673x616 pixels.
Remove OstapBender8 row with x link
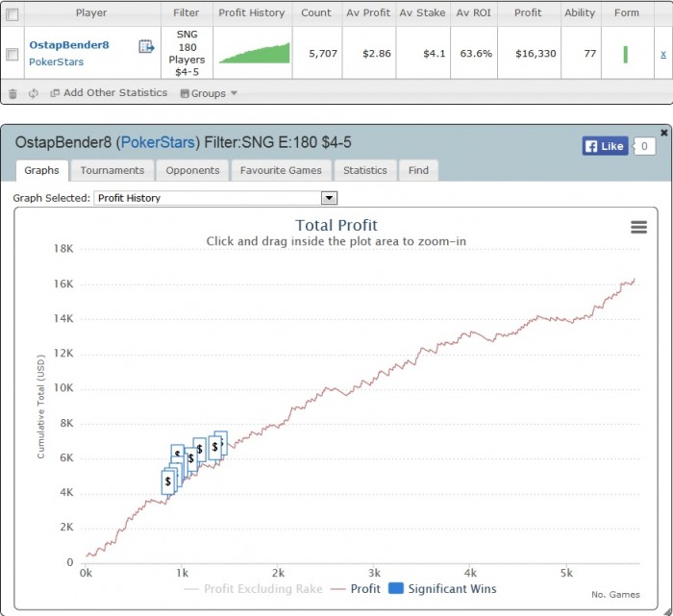(x=663, y=54)
